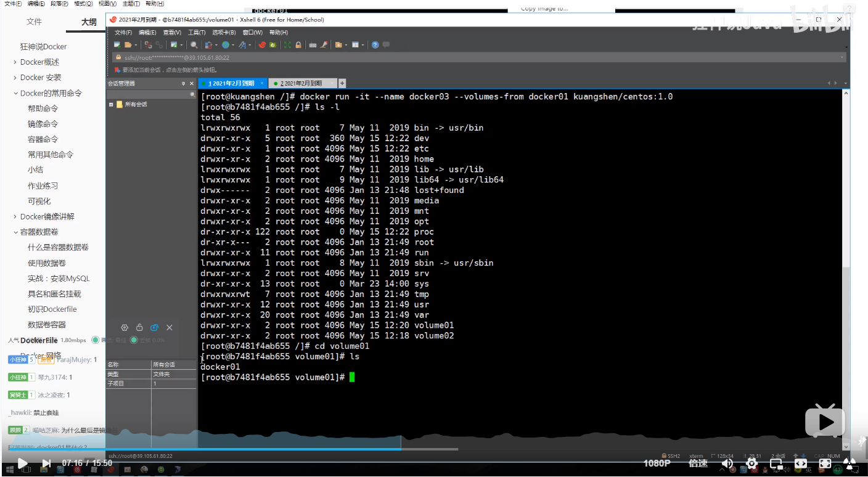Play the video with bottom-left play button
This screenshot has height=477, width=868.
[22, 463]
